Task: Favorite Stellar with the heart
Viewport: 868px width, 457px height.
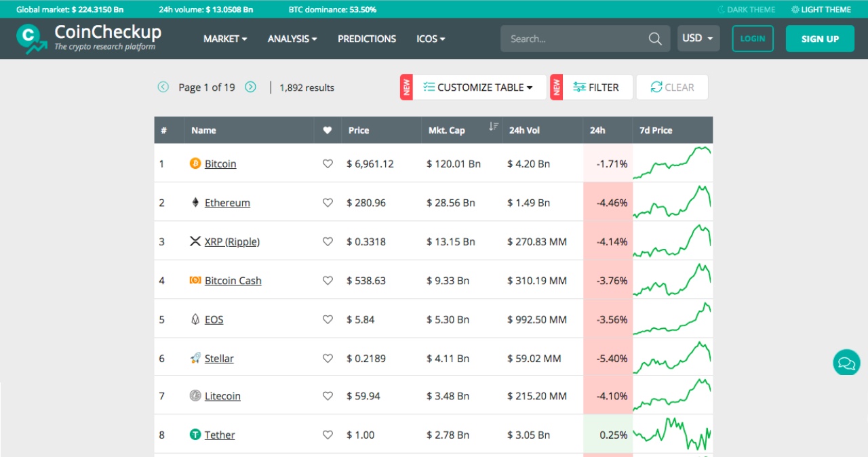Action: [328, 358]
